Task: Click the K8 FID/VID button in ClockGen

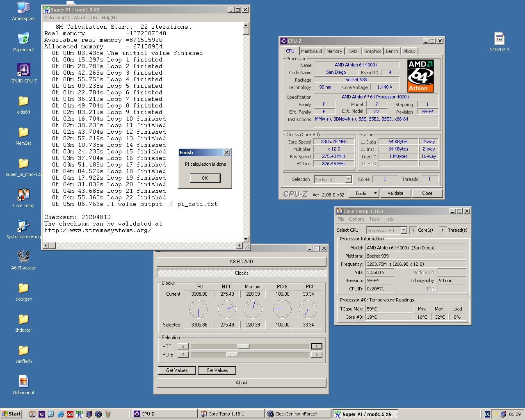Action: coord(241,262)
